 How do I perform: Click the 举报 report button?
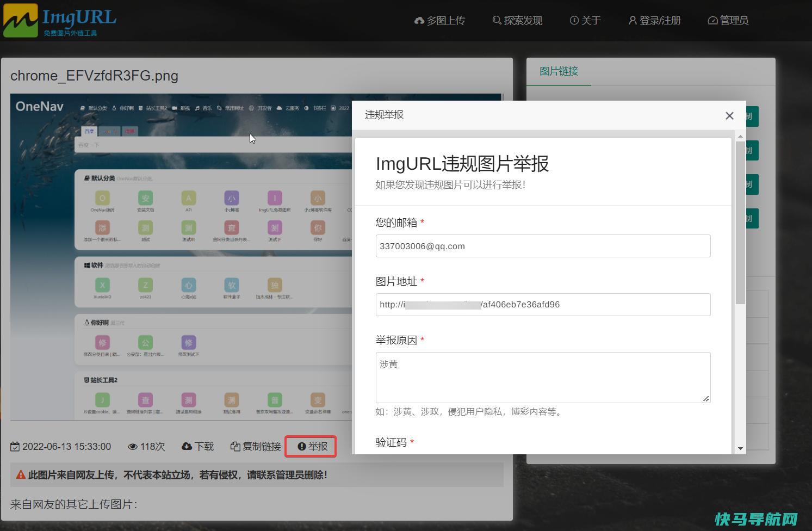(312, 447)
